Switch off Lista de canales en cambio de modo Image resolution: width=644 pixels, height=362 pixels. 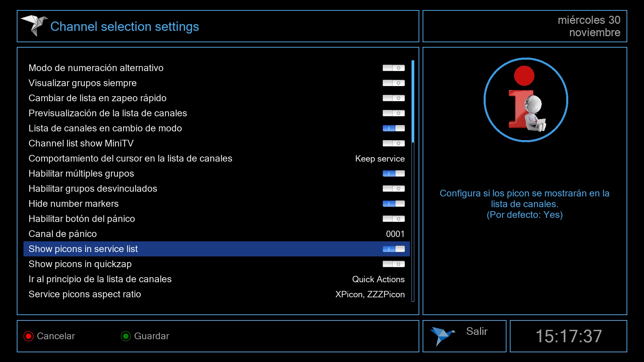point(393,128)
